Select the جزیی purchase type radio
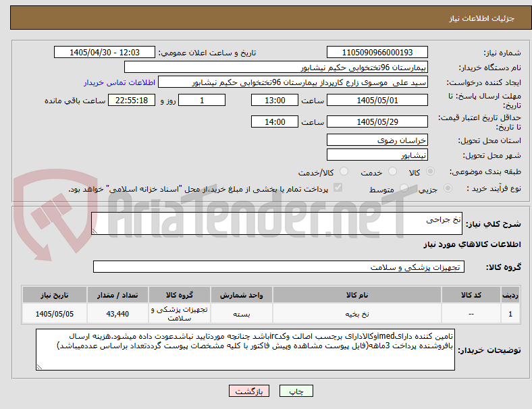532x409 pixels. pyautogui.click(x=448, y=188)
